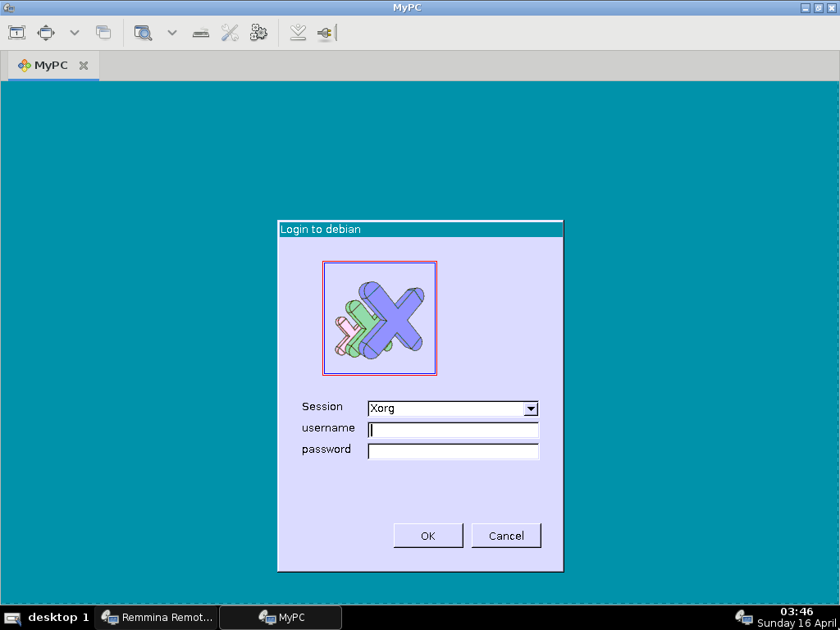Focus the password input field
The image size is (840, 630).
(x=453, y=452)
